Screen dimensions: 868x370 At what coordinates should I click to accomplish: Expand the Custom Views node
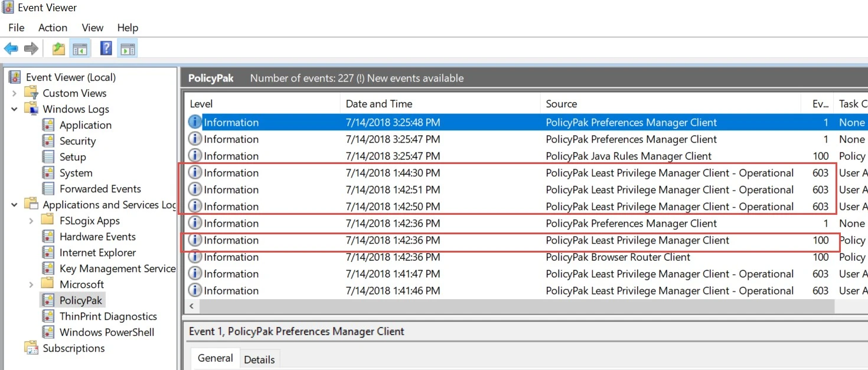pos(14,93)
